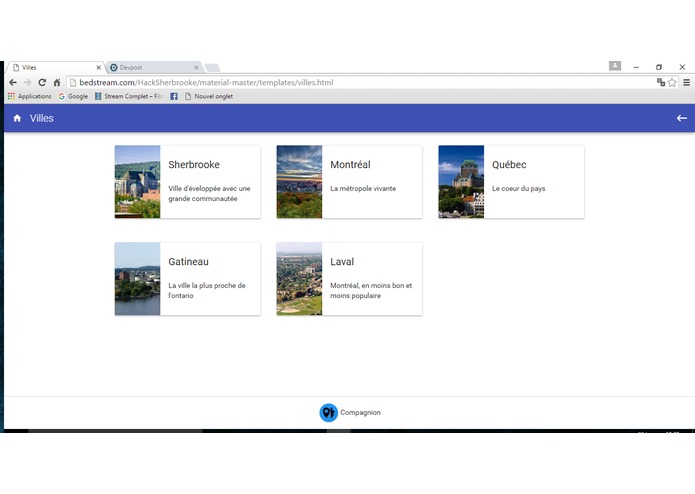Click the Gatineau city thumbnail
This screenshot has height=494, width=695.
[x=137, y=279]
